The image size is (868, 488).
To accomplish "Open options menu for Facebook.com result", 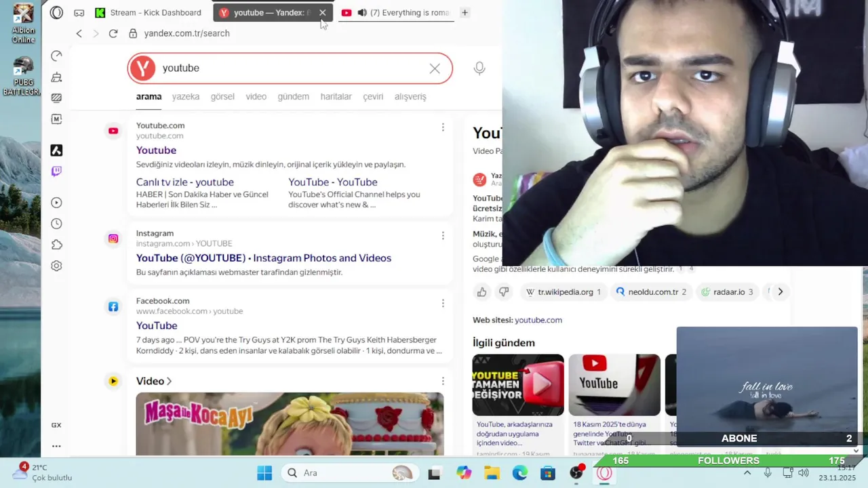I will coord(443,303).
